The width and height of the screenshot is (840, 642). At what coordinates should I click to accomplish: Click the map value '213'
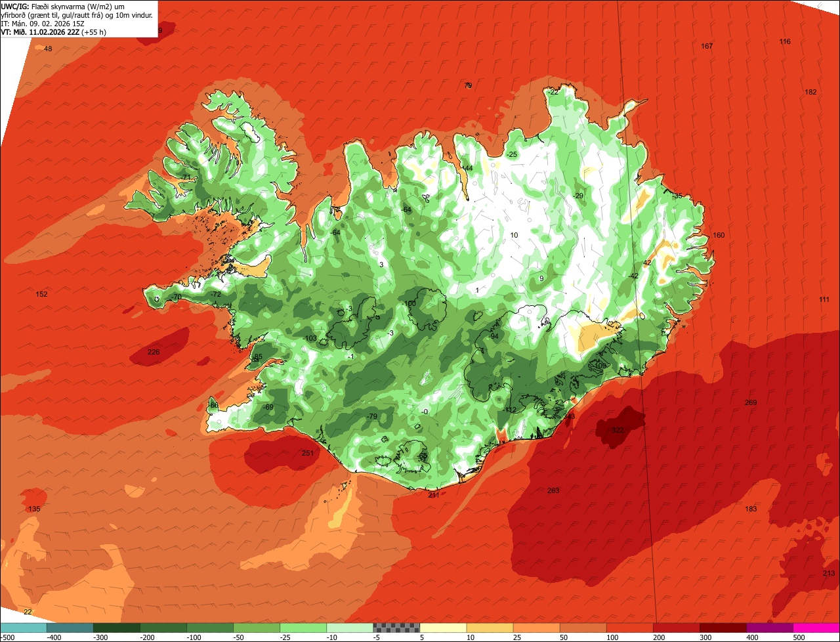point(829,573)
